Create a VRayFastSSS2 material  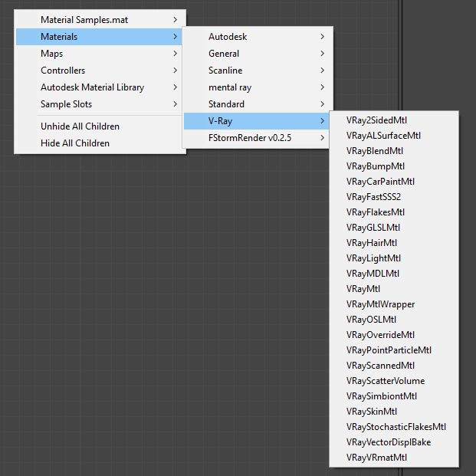point(394,197)
